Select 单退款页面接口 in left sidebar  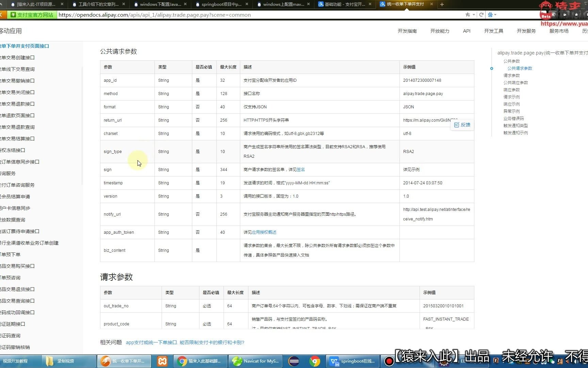point(17,116)
